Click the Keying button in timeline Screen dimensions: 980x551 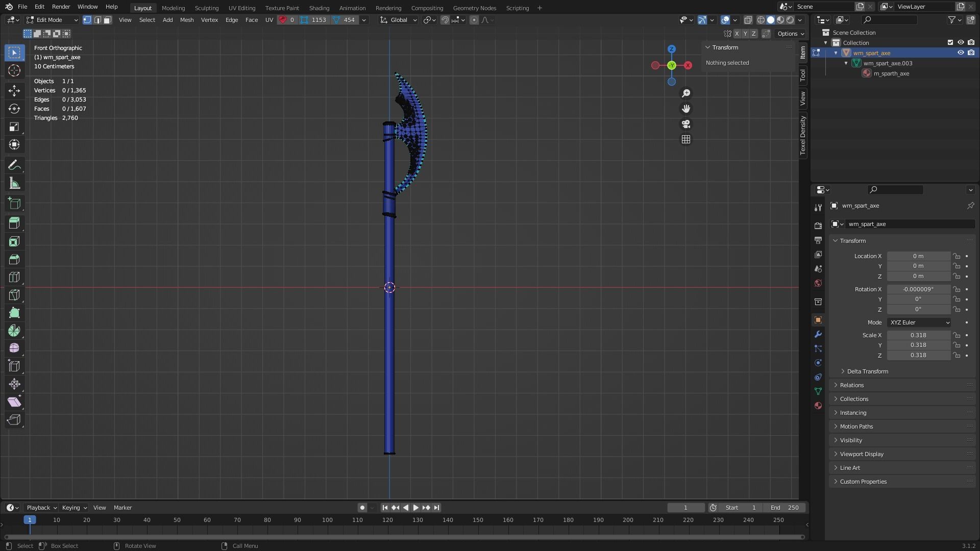74,508
